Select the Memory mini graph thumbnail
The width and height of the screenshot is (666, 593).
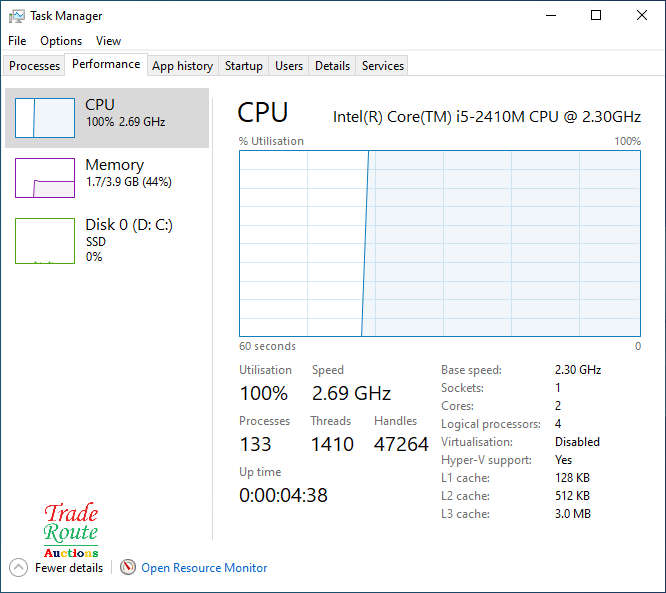[x=45, y=178]
